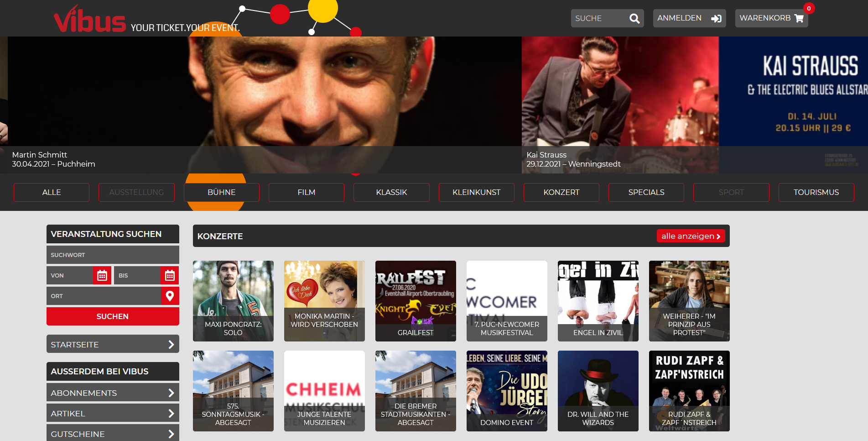Image resolution: width=868 pixels, height=441 pixels.
Task: Click the 'Your Ticket. Your Event.' slogan
Action: tap(185, 28)
